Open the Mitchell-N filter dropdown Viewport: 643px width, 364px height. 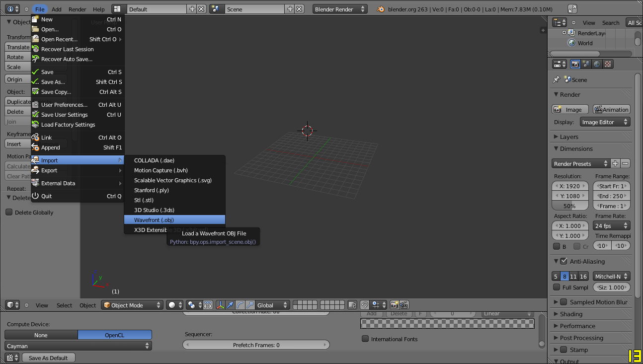(611, 276)
